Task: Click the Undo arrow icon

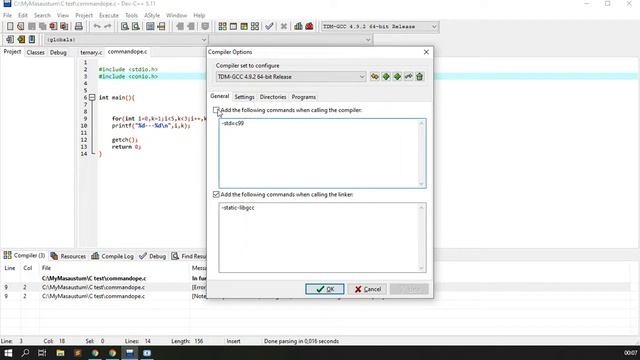Action: [x=97, y=27]
